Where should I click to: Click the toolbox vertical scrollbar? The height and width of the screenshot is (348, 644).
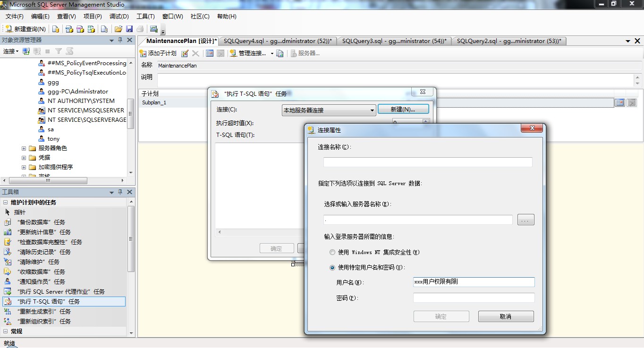(131, 239)
